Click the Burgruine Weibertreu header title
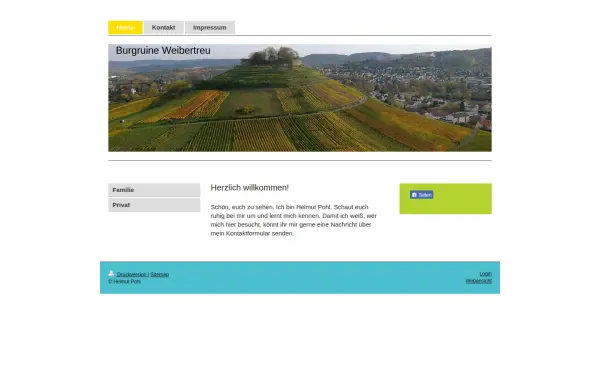This screenshot has height=375, width=600. pos(163,51)
